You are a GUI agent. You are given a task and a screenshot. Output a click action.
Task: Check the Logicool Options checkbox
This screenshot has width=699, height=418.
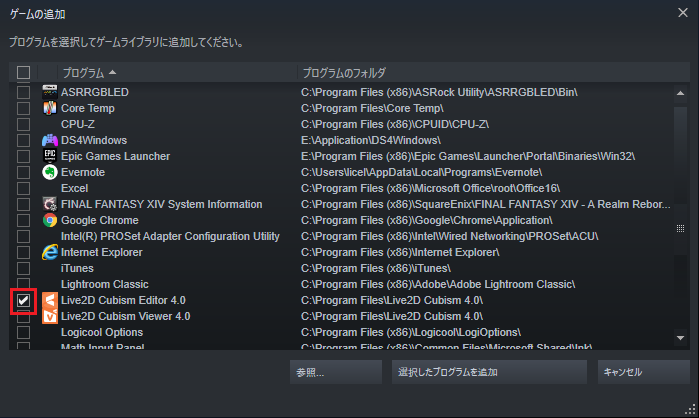coord(23,332)
